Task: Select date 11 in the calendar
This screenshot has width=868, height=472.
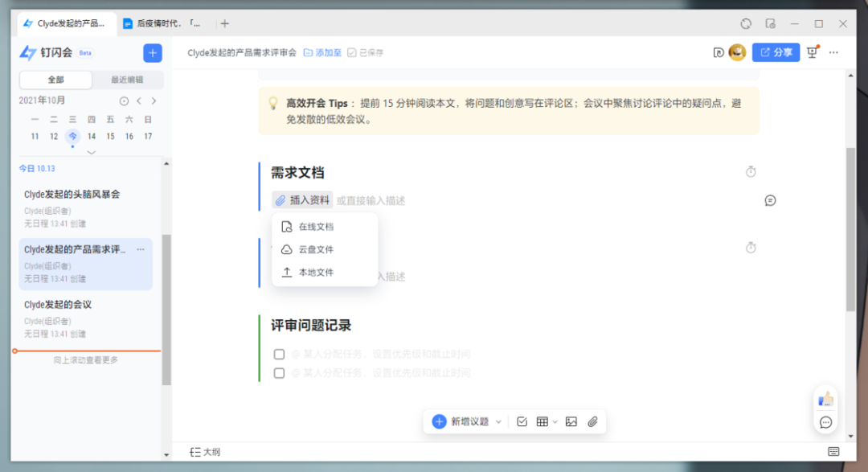Action: click(x=35, y=136)
